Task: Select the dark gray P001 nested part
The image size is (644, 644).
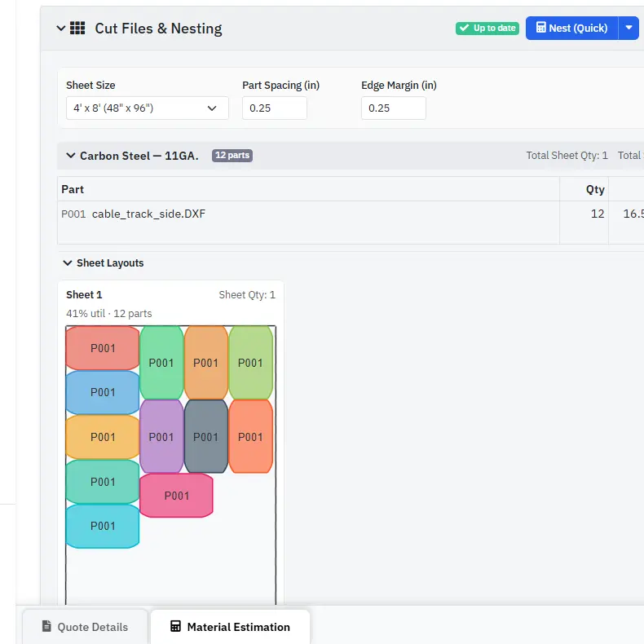Action: point(206,437)
